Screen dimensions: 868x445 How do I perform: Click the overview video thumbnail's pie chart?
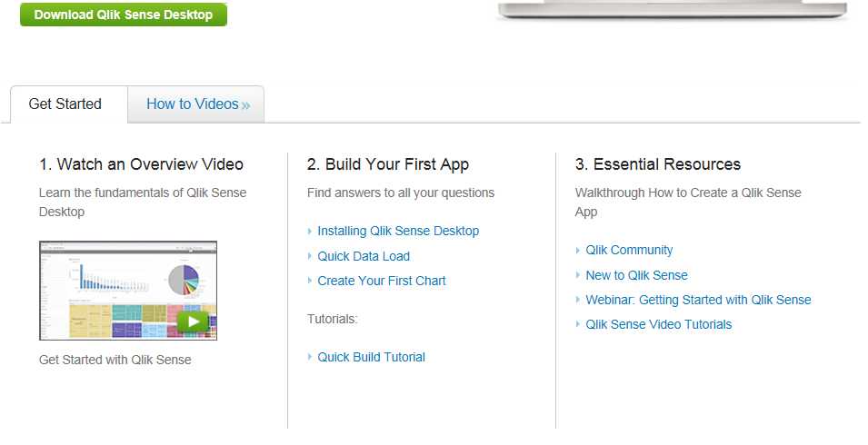coord(184,280)
